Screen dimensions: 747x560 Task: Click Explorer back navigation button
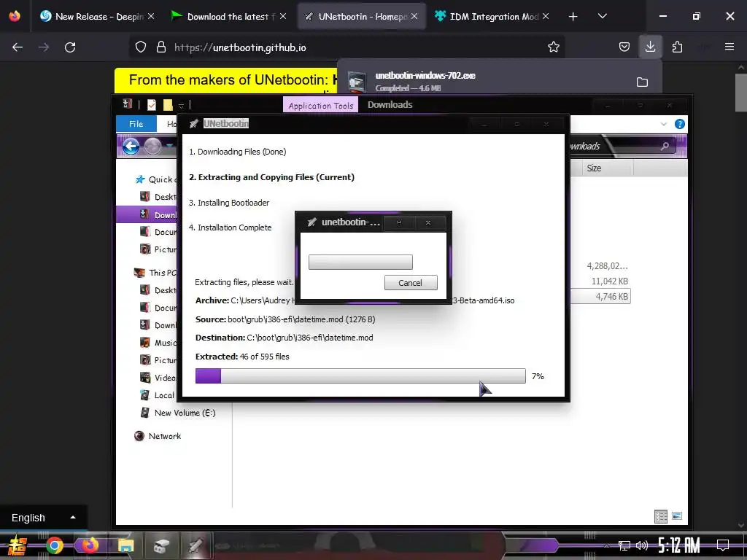[131, 146]
